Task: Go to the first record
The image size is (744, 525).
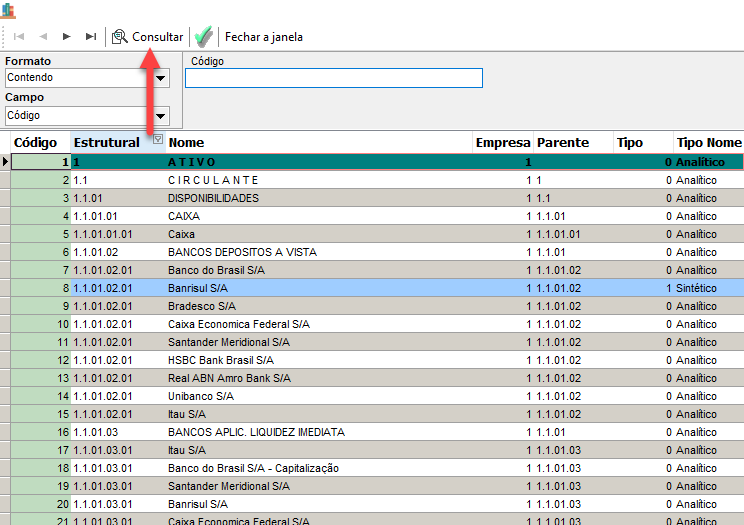Action: pyautogui.click(x=19, y=37)
